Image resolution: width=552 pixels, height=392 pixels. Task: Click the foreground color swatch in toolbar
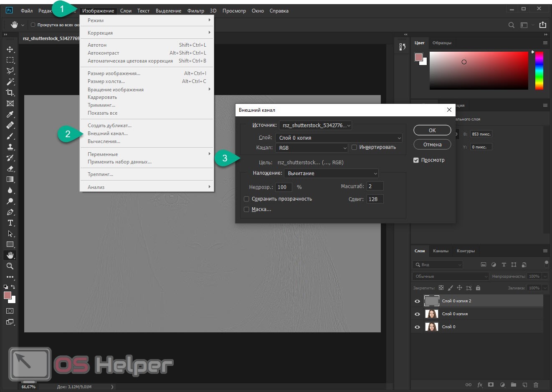(x=7, y=295)
